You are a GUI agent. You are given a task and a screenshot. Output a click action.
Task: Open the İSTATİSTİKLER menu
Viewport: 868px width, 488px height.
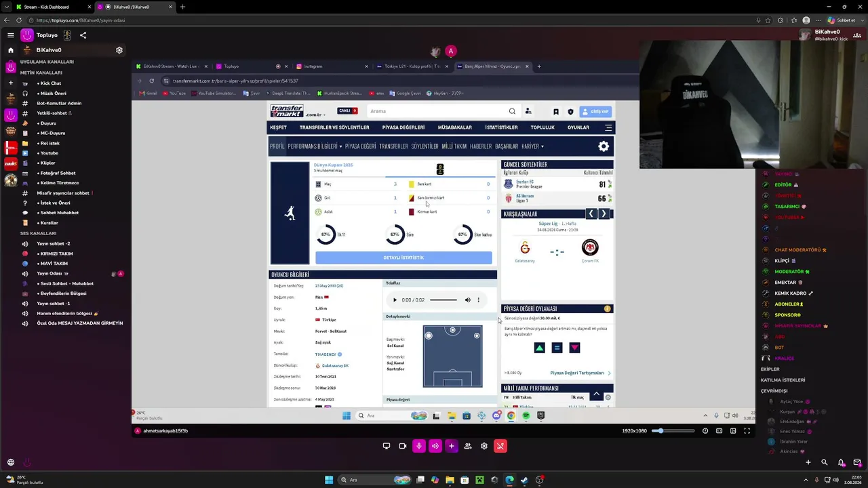coord(501,127)
